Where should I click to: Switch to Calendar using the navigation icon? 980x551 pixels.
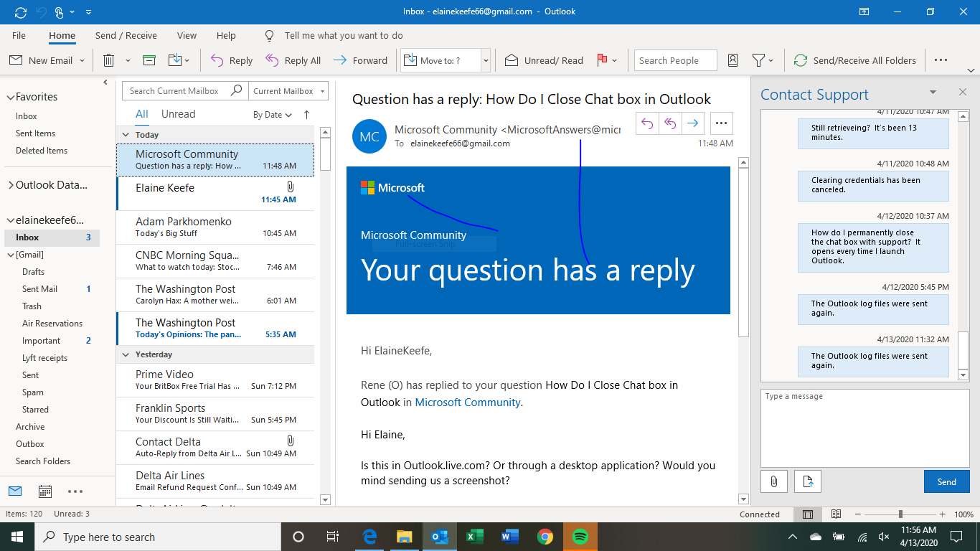45,491
